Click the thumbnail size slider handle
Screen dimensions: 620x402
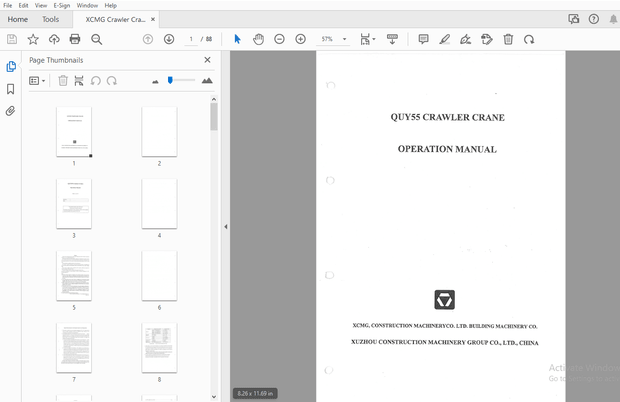tap(170, 80)
